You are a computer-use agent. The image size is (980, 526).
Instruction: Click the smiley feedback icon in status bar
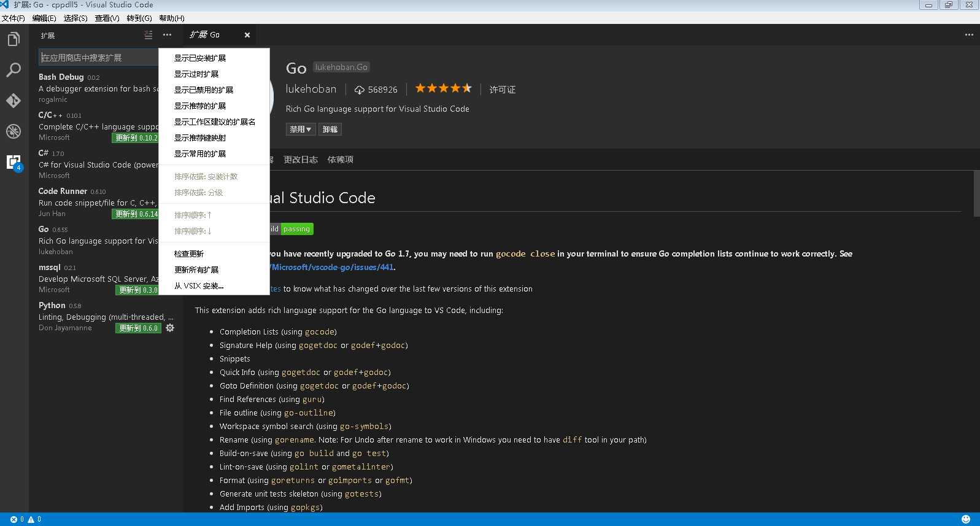(x=966, y=519)
